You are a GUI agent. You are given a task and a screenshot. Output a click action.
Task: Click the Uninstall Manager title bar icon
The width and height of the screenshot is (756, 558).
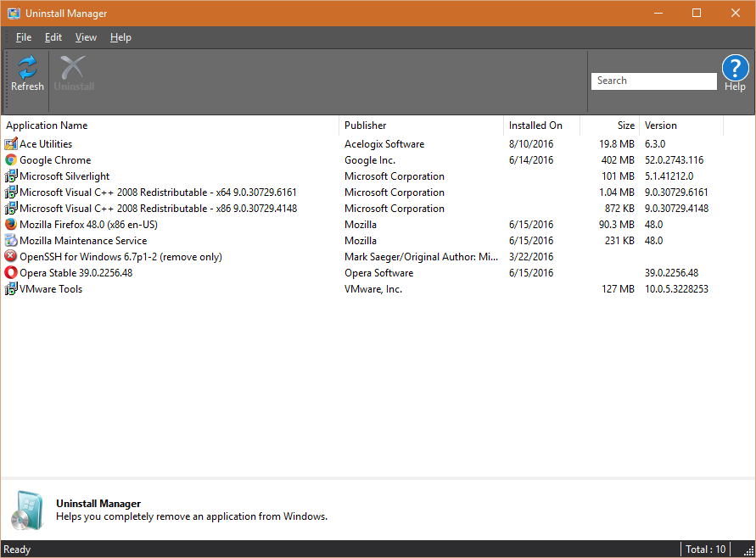pyautogui.click(x=11, y=13)
